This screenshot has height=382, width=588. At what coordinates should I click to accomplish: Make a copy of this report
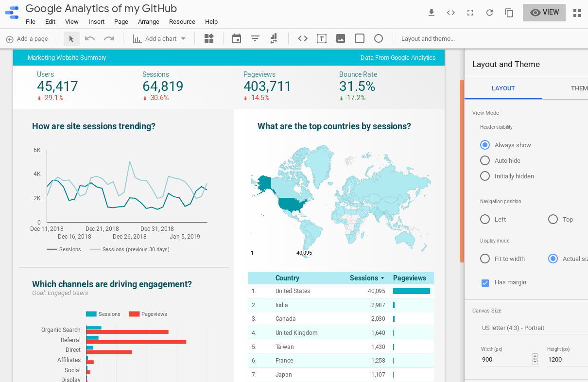[x=509, y=13]
